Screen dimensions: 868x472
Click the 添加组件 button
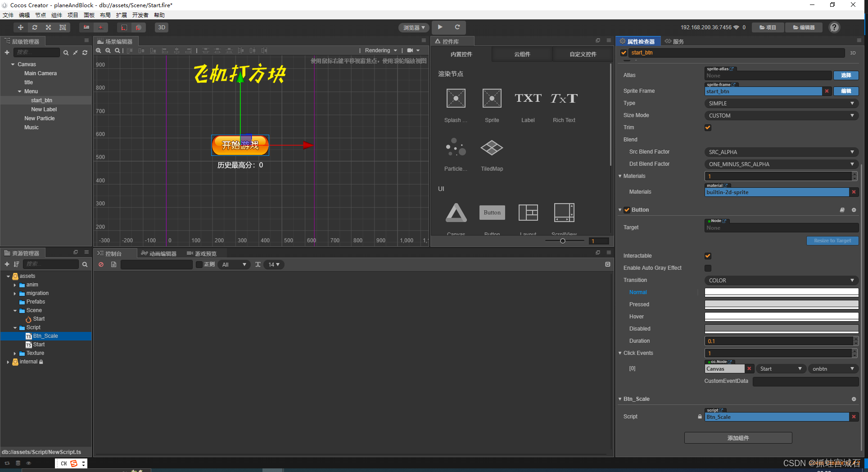click(x=738, y=438)
